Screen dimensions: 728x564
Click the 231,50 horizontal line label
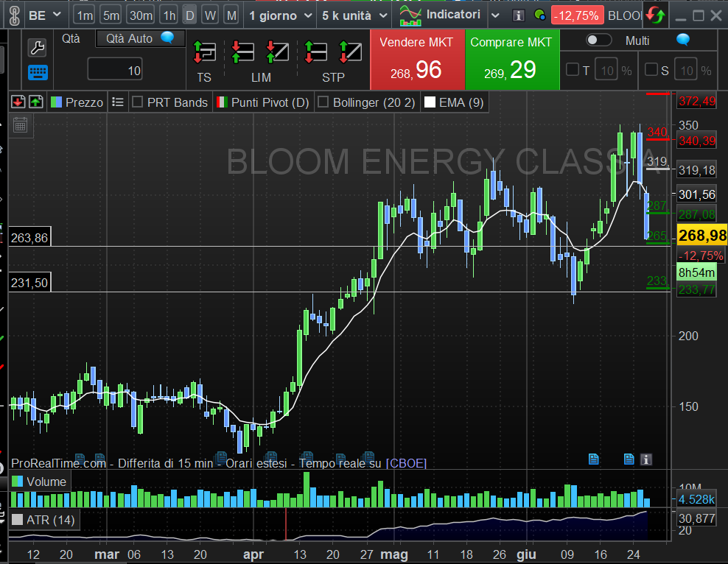(29, 283)
